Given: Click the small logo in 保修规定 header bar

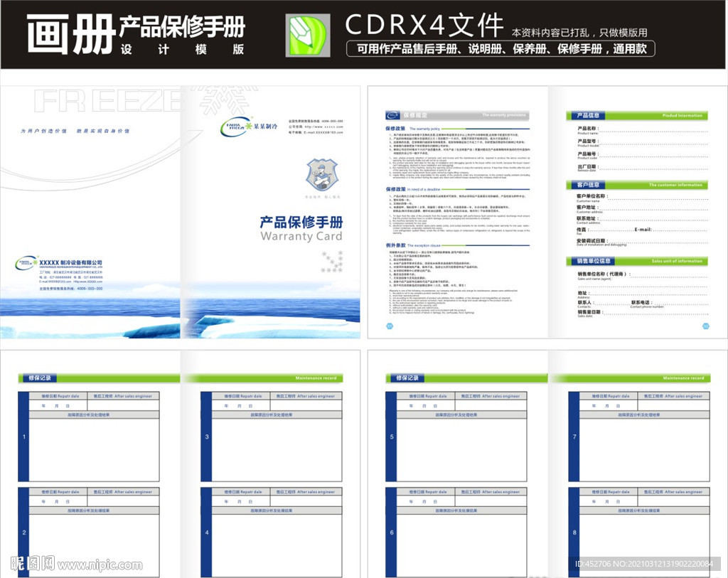Looking at the screenshot, I should click(x=392, y=115).
